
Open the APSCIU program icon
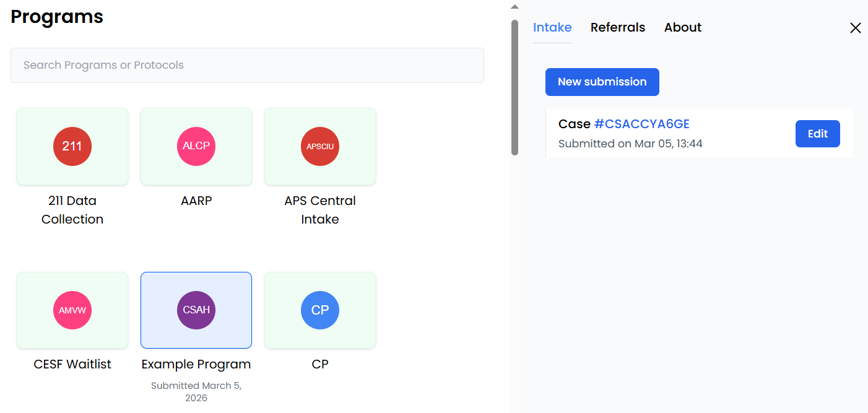[x=320, y=146]
